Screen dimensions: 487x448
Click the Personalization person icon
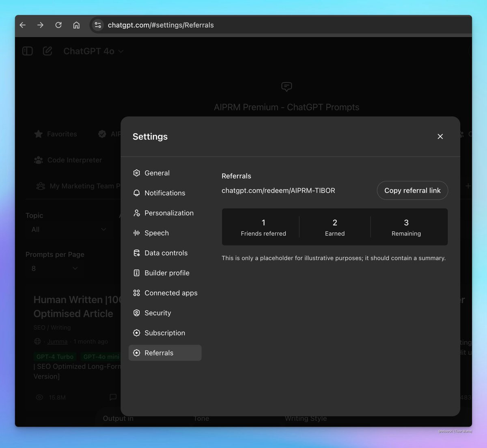[x=137, y=213]
